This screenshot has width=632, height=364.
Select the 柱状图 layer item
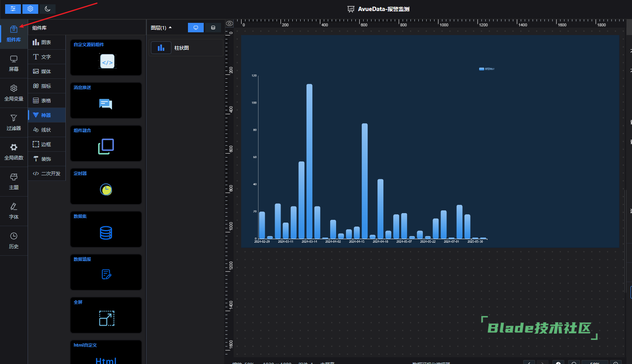(185, 48)
